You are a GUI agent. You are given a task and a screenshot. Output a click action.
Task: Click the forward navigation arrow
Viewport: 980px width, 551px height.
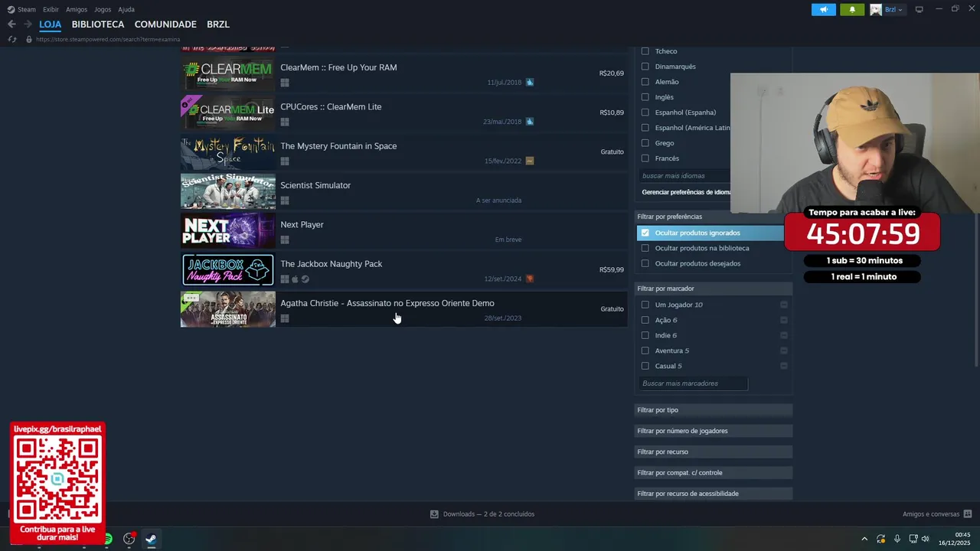(x=28, y=24)
